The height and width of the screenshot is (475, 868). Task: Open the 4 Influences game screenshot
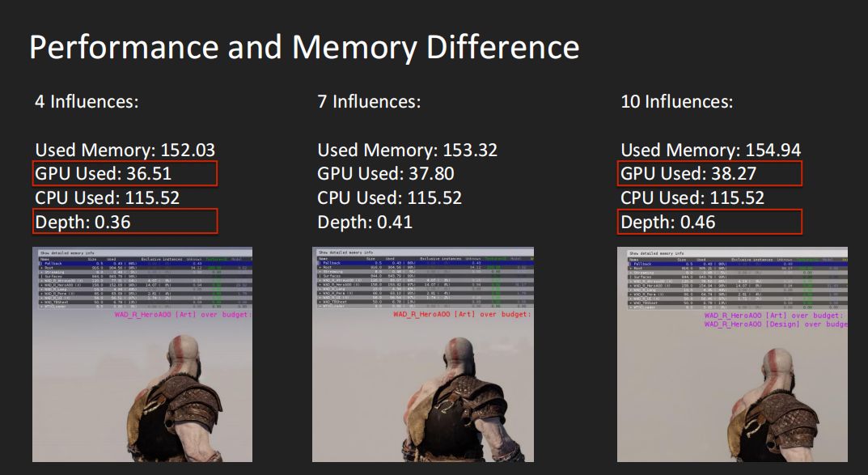pyautogui.click(x=142, y=354)
